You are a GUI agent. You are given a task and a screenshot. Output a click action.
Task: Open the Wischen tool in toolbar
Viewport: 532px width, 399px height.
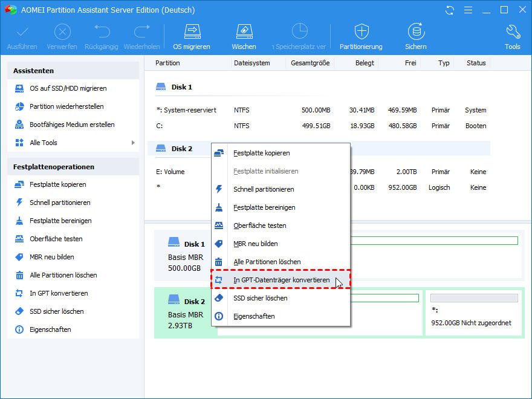244,37
